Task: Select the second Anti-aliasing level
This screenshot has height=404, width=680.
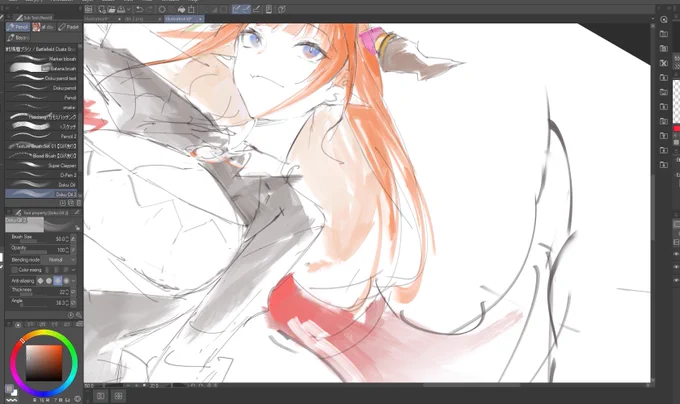Action: 49,281
